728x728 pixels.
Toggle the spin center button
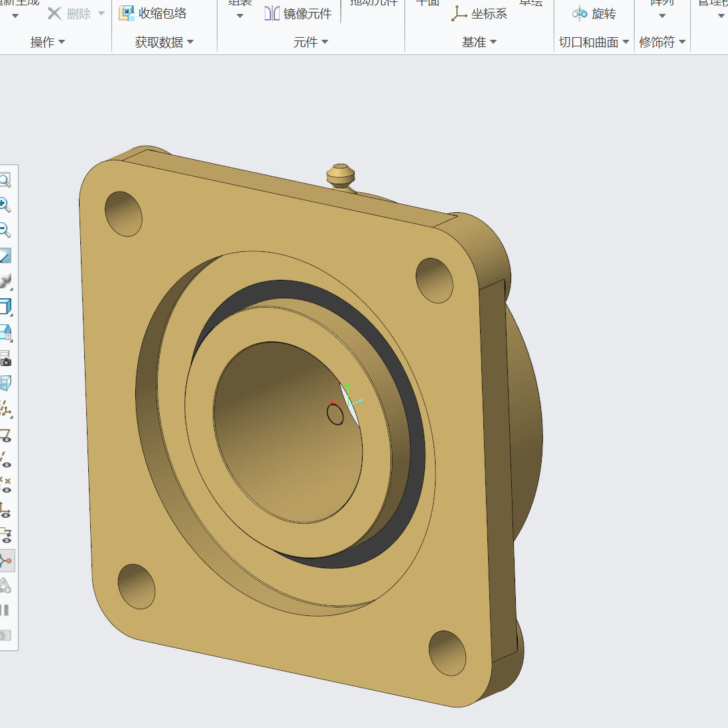[x=6, y=561]
